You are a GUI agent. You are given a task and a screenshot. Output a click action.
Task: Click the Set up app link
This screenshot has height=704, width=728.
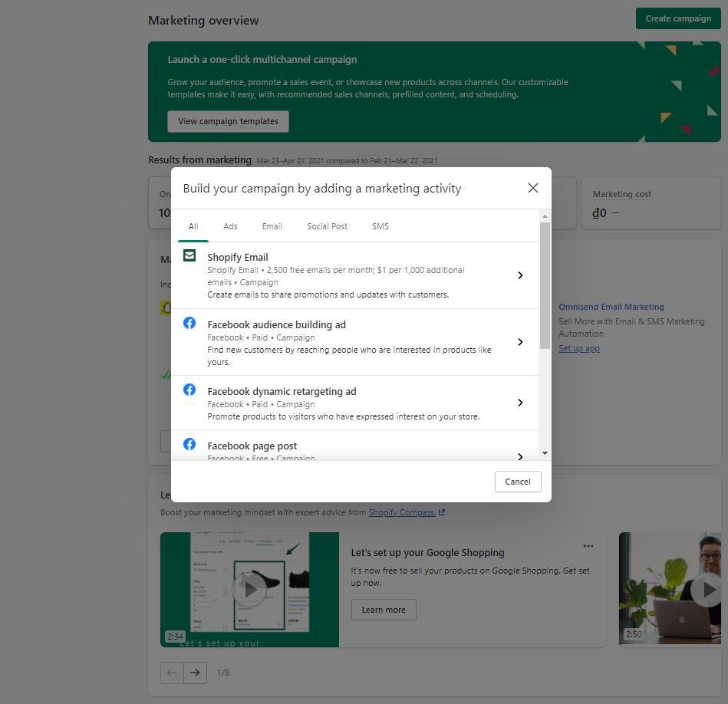tap(579, 348)
